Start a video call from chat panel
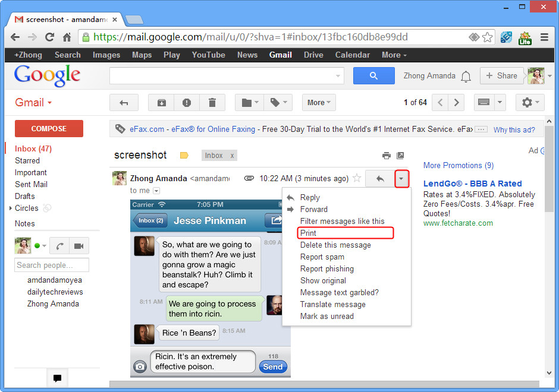Viewport: 559px width, 392px height. tap(78, 246)
